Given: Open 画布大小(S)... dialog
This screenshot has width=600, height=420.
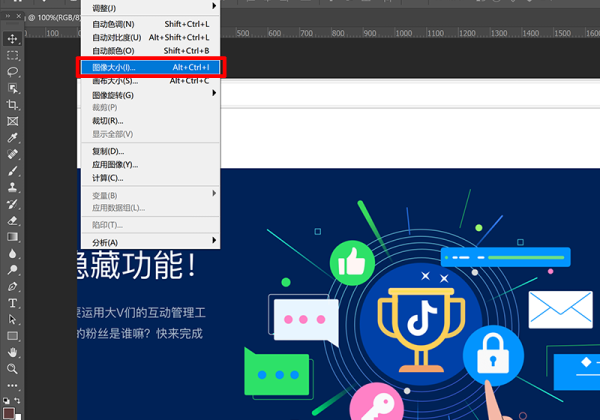Looking at the screenshot, I should (x=150, y=81).
